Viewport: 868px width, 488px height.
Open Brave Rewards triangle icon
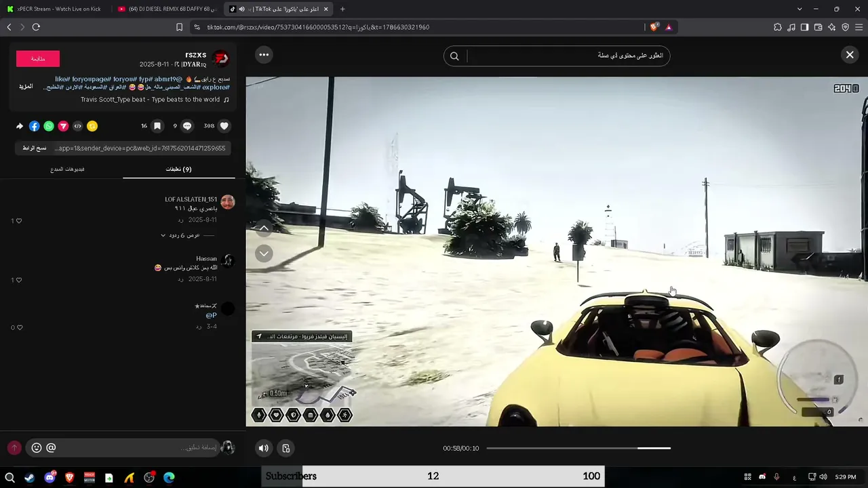[669, 27]
